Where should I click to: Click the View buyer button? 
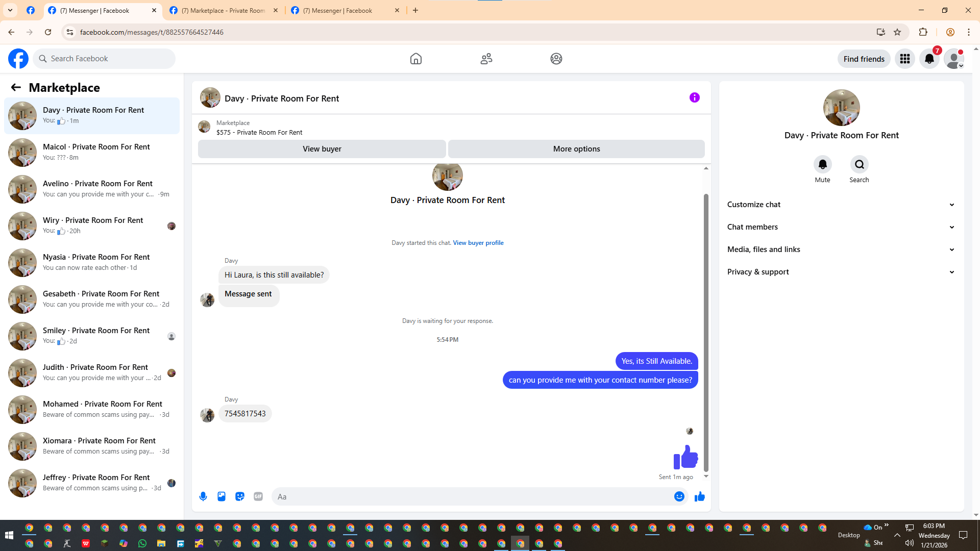pyautogui.click(x=322, y=149)
